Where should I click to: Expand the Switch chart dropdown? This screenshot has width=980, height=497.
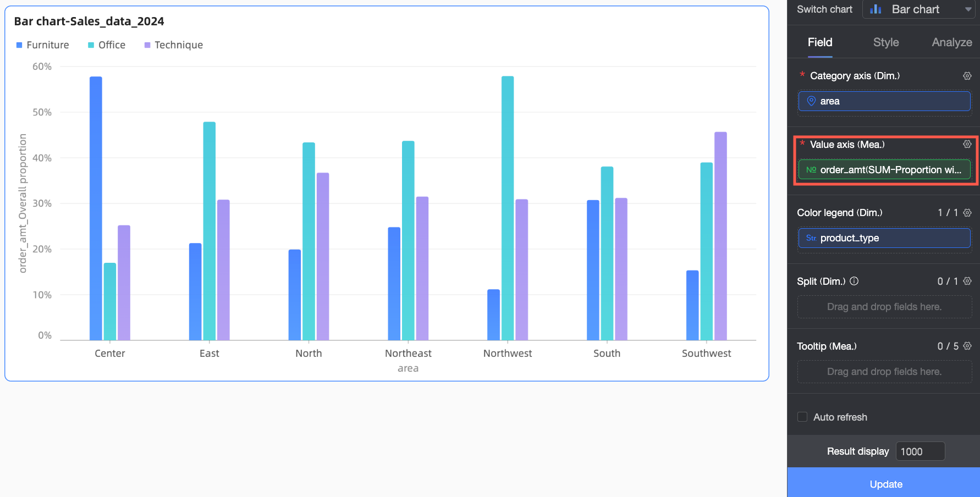918,9
